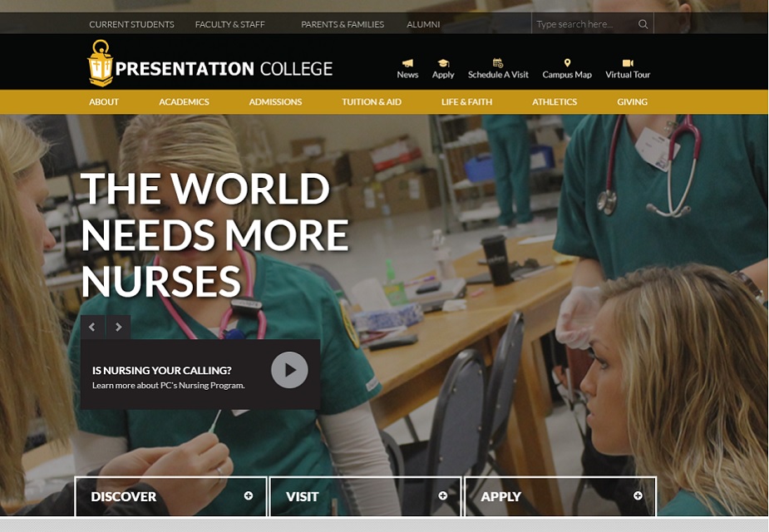The image size is (769, 532).
Task: Expand the Visit panel
Action: pyautogui.click(x=442, y=495)
